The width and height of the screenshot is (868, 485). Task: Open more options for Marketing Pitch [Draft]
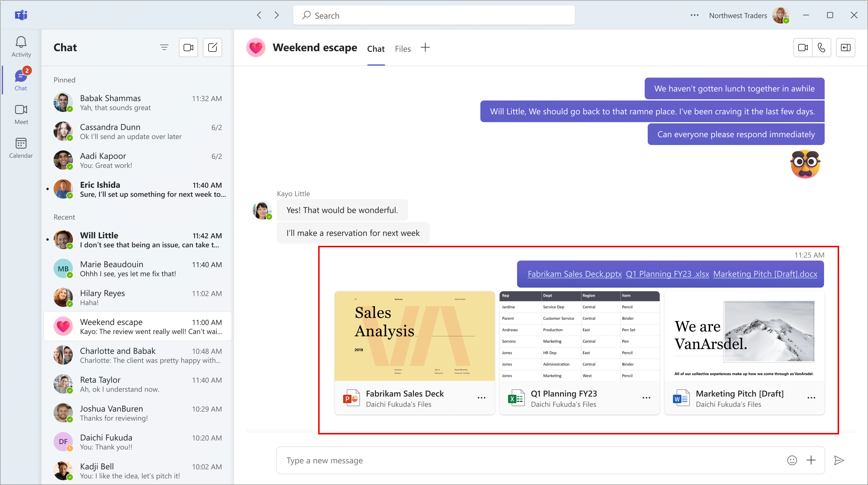(811, 398)
